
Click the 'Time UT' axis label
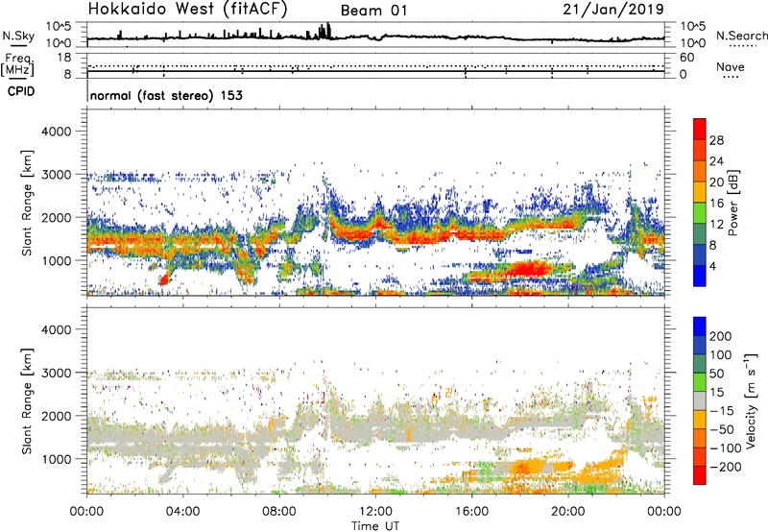point(375,525)
